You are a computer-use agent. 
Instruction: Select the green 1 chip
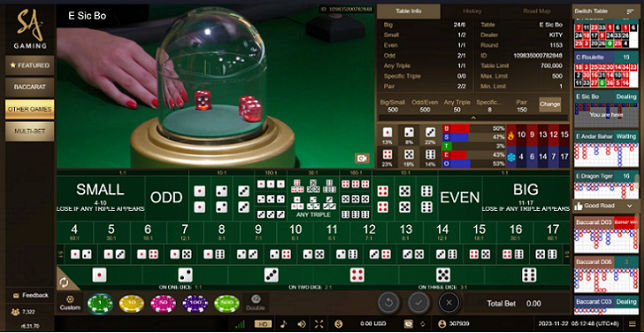tap(100, 304)
